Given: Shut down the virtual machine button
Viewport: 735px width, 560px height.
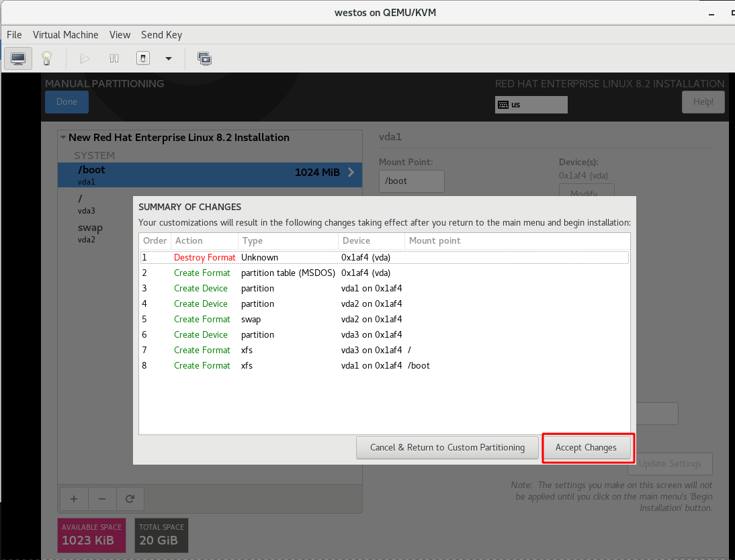Looking at the screenshot, I should 143,58.
